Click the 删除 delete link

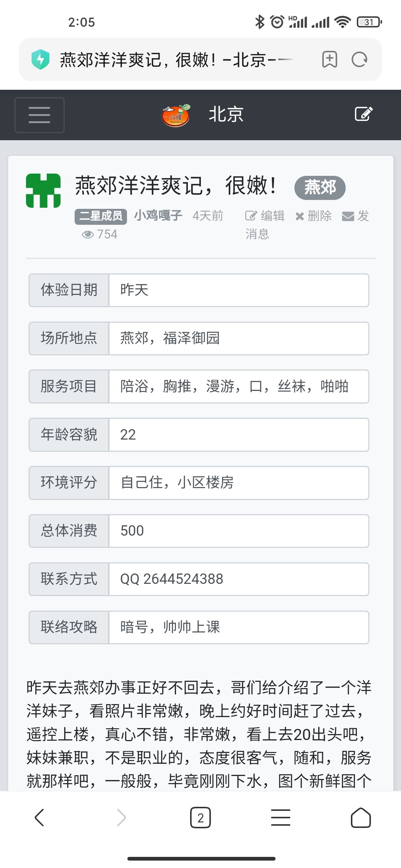tap(313, 216)
